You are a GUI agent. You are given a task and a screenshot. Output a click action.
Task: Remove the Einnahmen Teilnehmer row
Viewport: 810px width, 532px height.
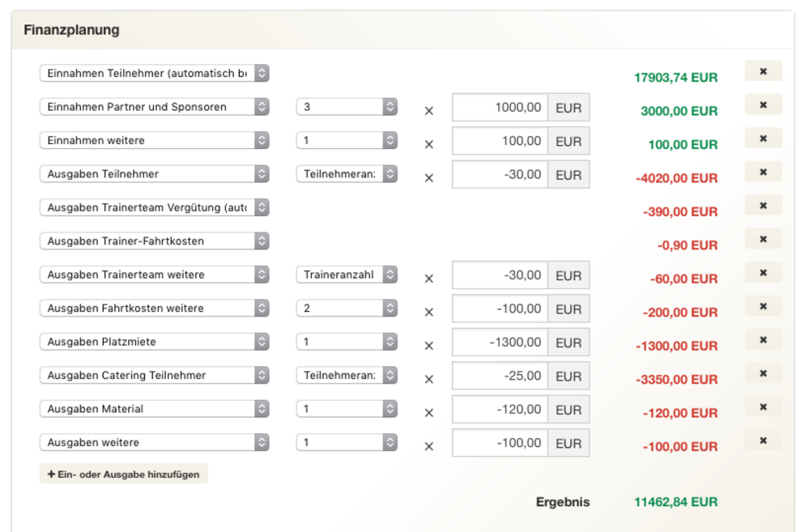point(763,71)
